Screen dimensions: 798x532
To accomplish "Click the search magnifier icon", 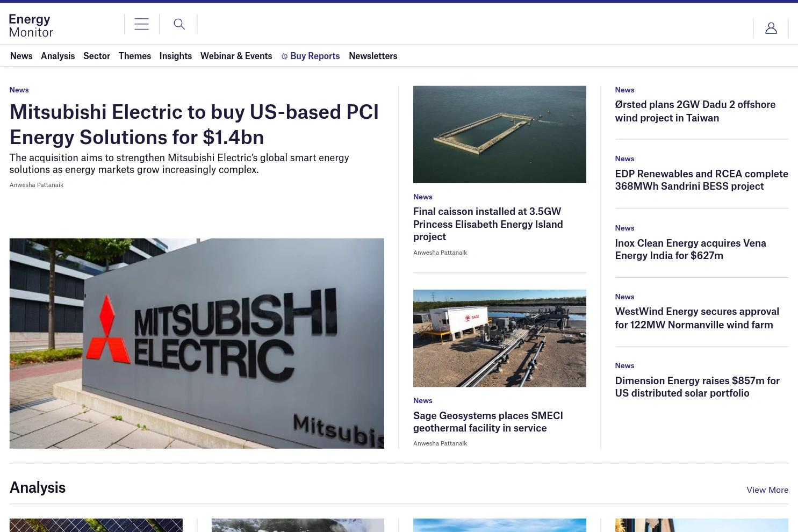I will click(179, 24).
